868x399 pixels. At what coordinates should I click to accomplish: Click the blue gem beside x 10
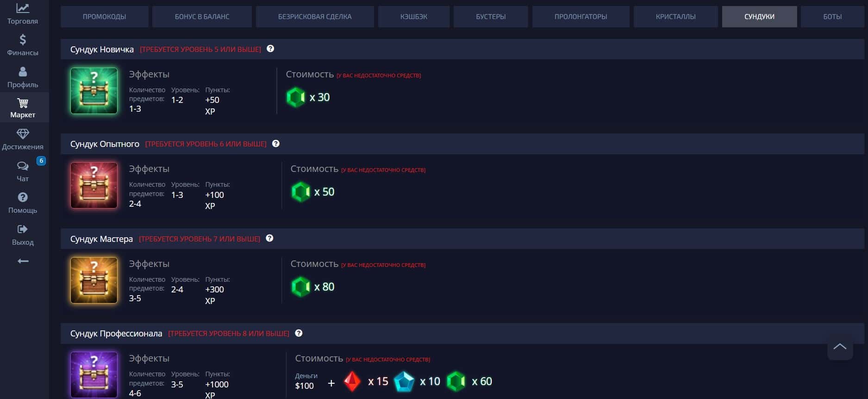pyautogui.click(x=404, y=381)
